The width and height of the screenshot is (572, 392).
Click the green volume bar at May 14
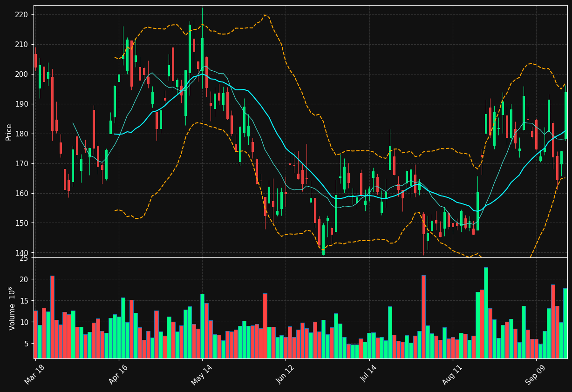tap(202, 326)
